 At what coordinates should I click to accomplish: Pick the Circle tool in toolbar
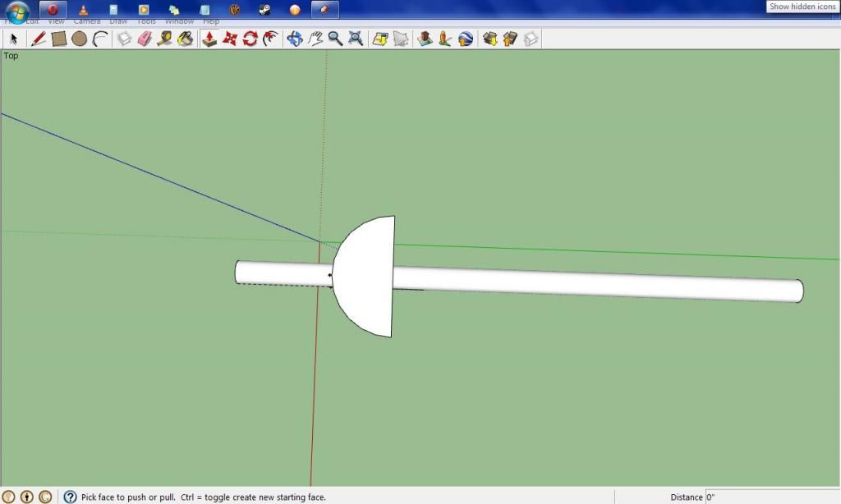click(79, 39)
